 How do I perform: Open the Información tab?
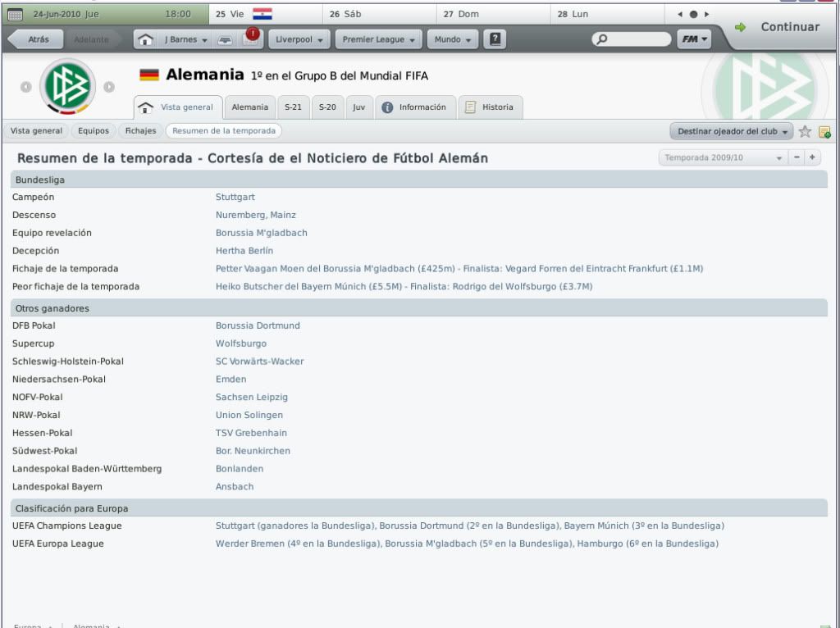415,107
